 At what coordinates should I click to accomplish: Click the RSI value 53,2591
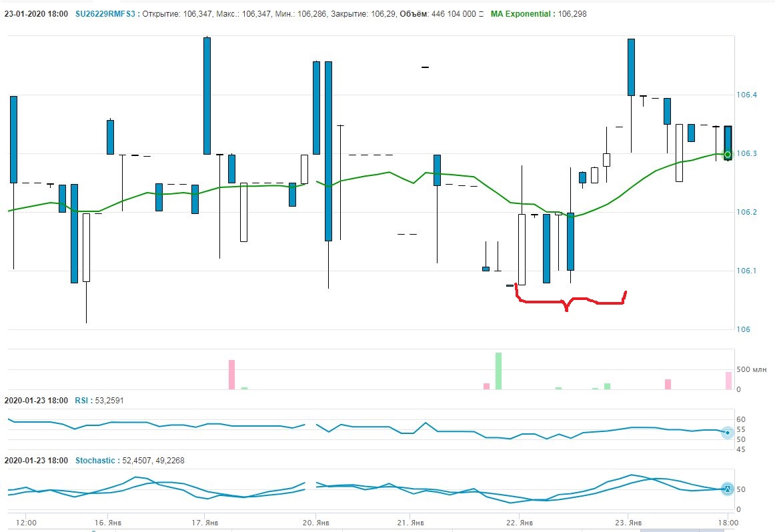[x=109, y=401]
